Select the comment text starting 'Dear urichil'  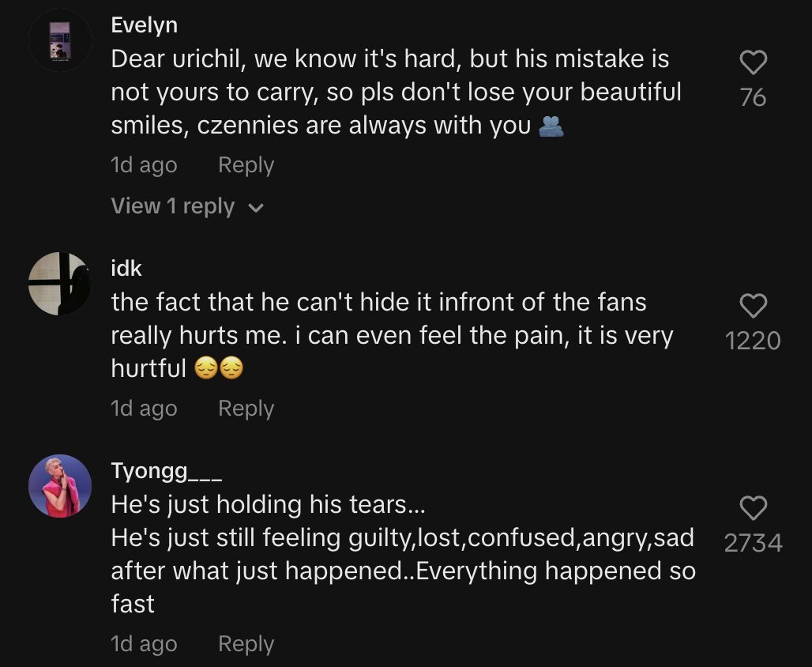click(395, 92)
